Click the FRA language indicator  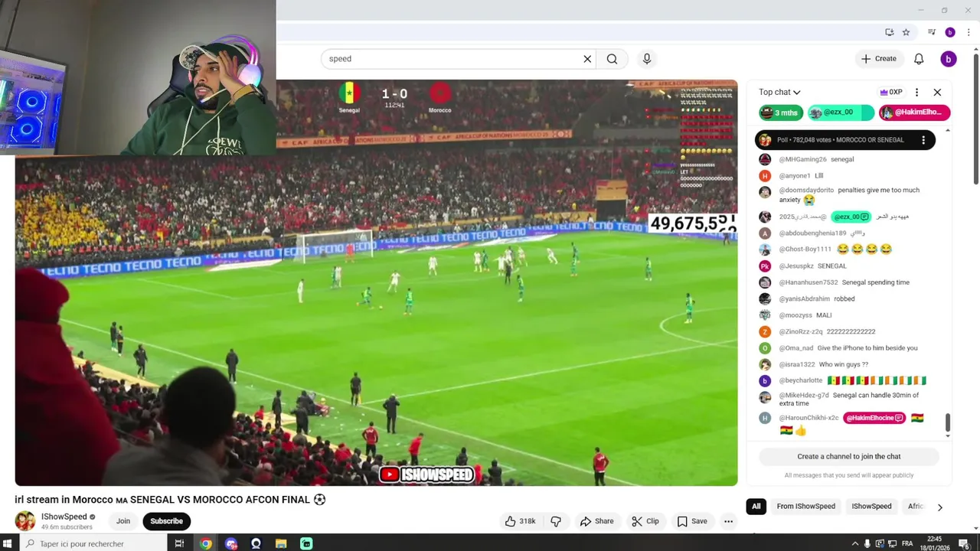point(907,543)
